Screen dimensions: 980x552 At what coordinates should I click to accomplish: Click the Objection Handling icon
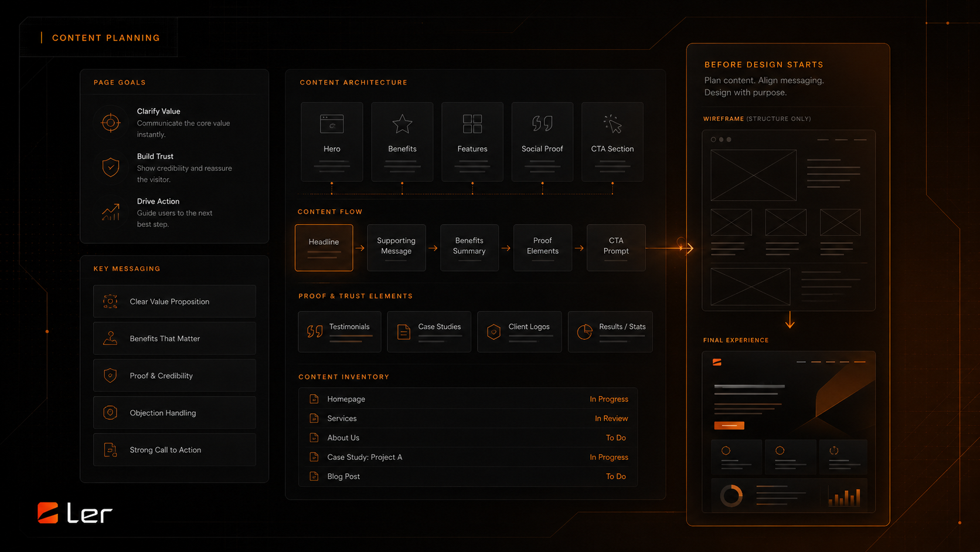tap(110, 412)
